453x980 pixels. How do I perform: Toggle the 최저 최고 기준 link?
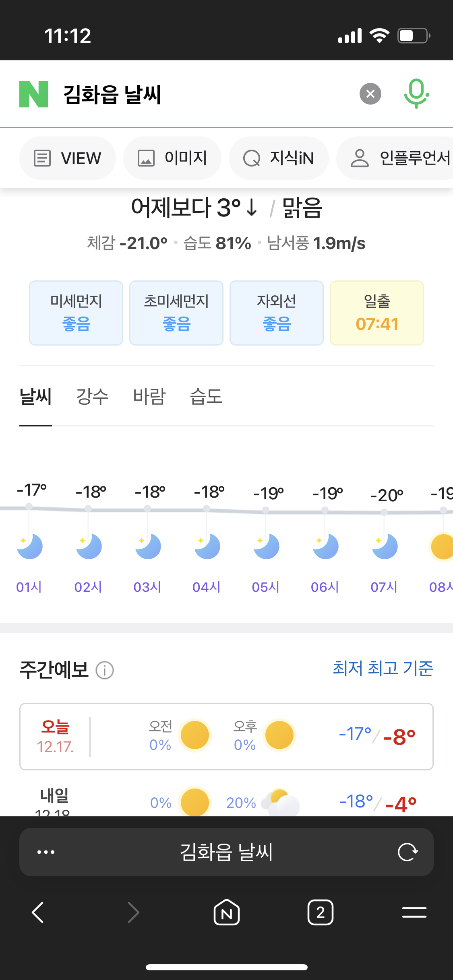click(383, 669)
